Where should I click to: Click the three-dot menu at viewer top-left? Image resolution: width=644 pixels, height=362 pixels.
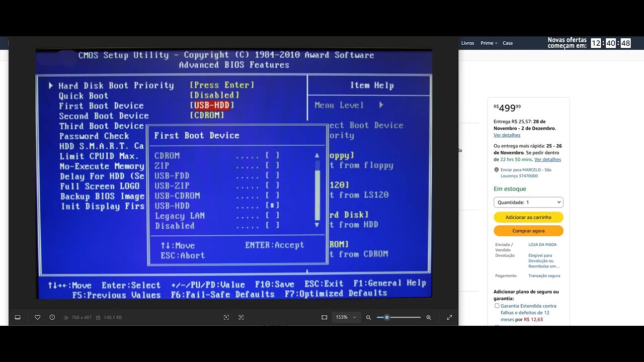coord(9,43)
